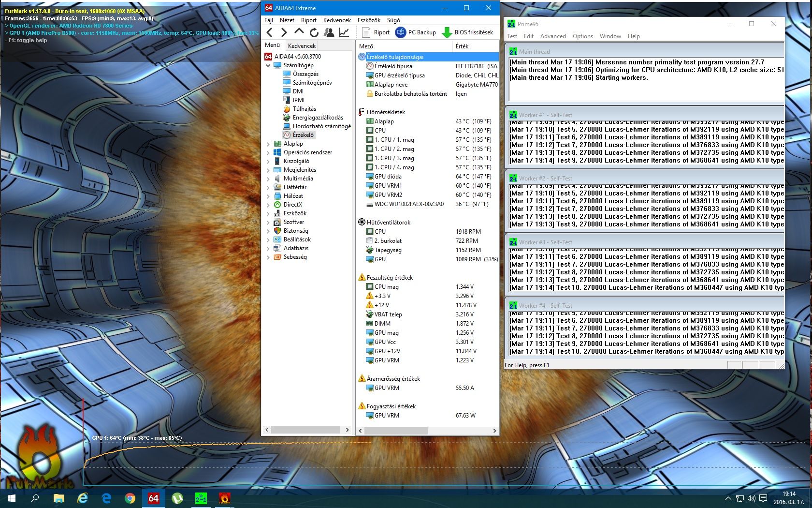Expand the Operációs rendszer tree node

coord(268,152)
